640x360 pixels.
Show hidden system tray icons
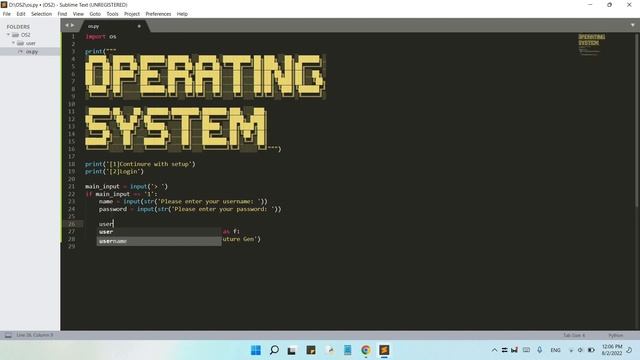click(494, 350)
